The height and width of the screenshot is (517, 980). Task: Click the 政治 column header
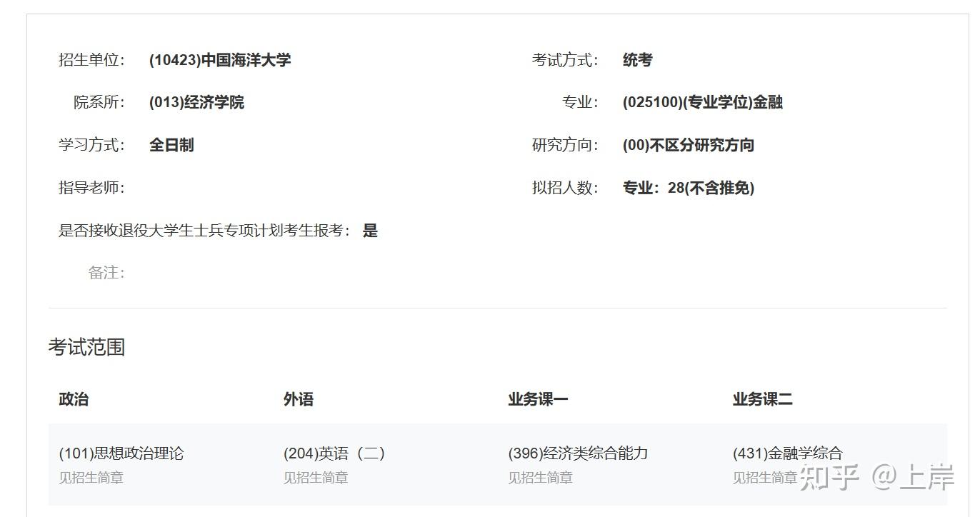pos(74,399)
